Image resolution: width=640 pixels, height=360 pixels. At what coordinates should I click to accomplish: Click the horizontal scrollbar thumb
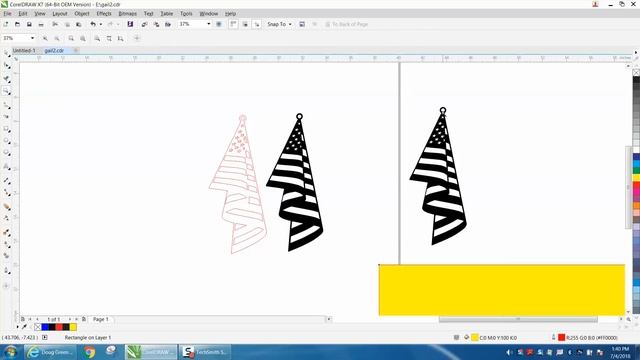pyautogui.click(x=518, y=319)
